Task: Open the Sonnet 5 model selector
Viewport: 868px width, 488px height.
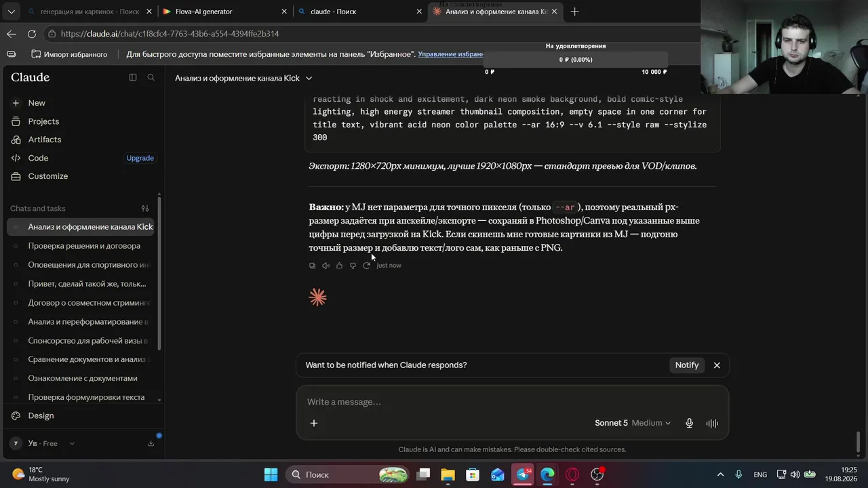Action: 633,423
